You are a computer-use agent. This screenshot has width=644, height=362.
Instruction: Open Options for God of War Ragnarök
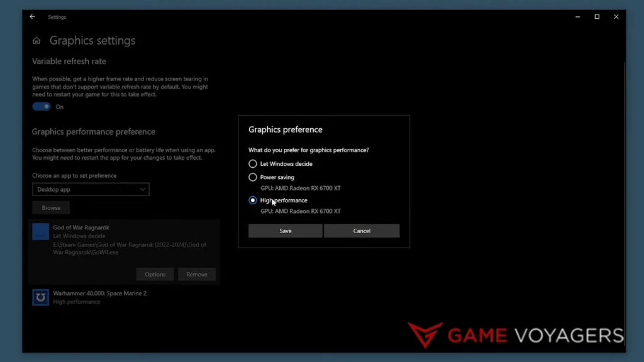pyautogui.click(x=155, y=274)
